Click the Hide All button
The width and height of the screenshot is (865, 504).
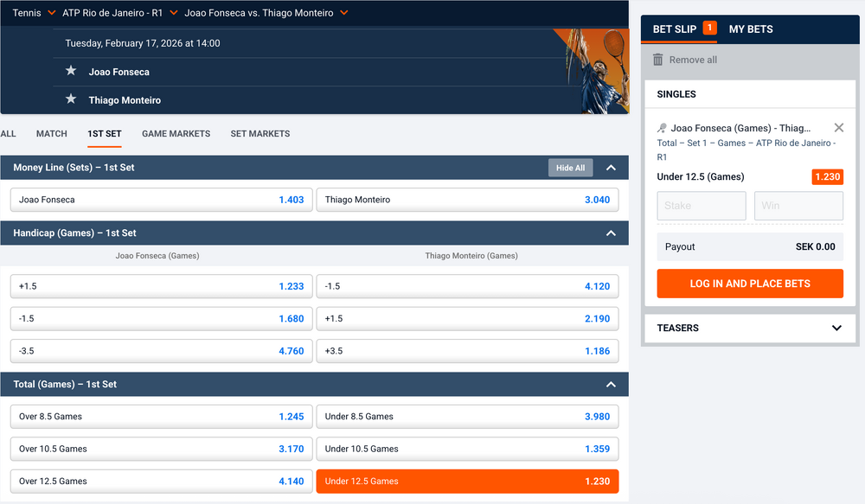coord(570,168)
